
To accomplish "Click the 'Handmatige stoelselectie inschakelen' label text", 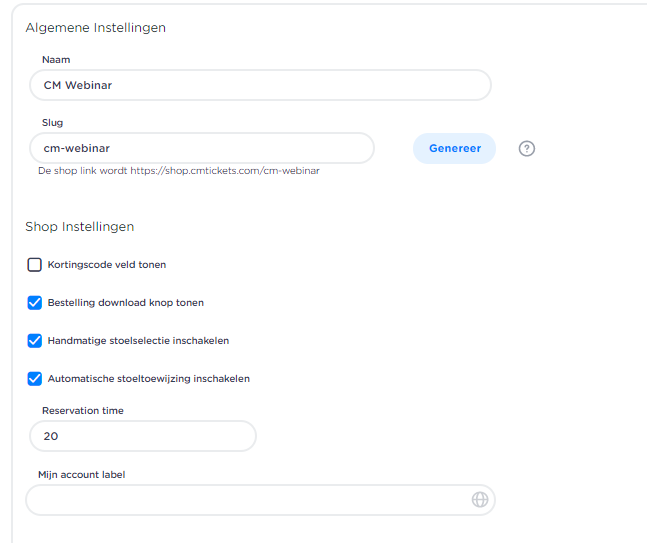I will coord(138,341).
